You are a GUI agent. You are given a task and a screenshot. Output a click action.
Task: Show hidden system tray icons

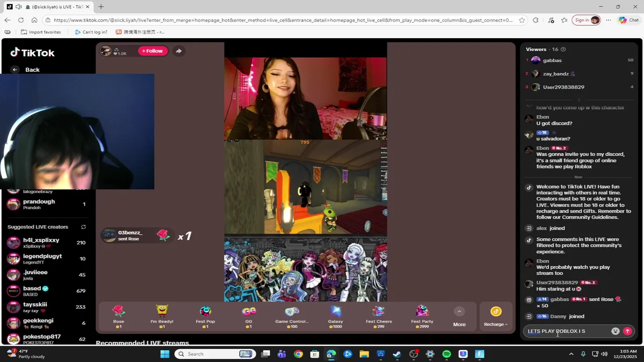click(571, 354)
